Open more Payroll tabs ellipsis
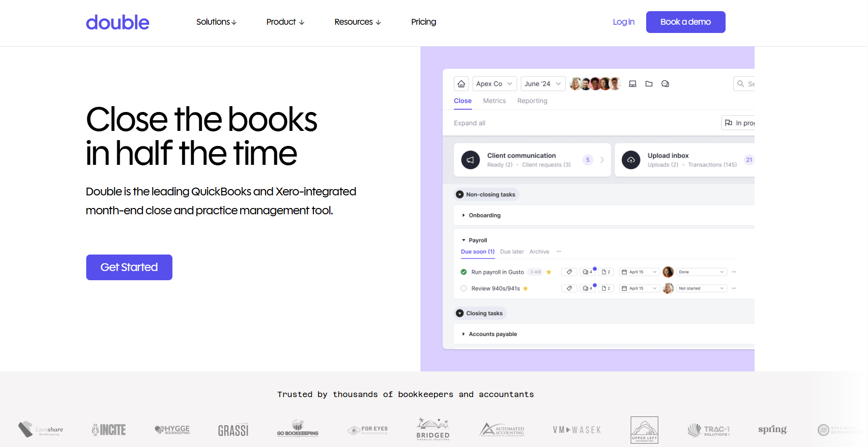This screenshot has width=868, height=447. coord(558,252)
